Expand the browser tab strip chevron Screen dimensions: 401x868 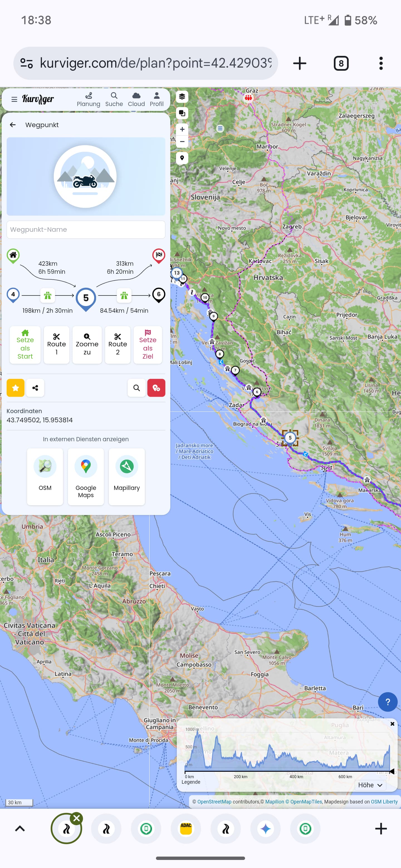[20, 828]
